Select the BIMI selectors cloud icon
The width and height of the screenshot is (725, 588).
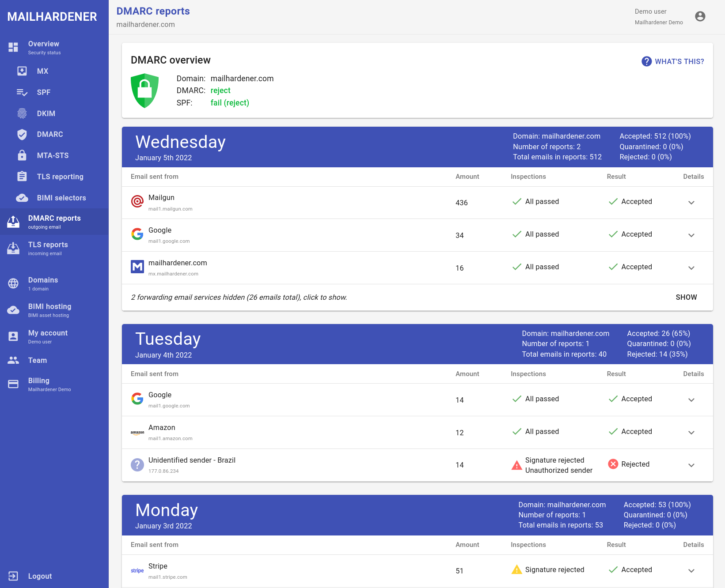click(22, 198)
